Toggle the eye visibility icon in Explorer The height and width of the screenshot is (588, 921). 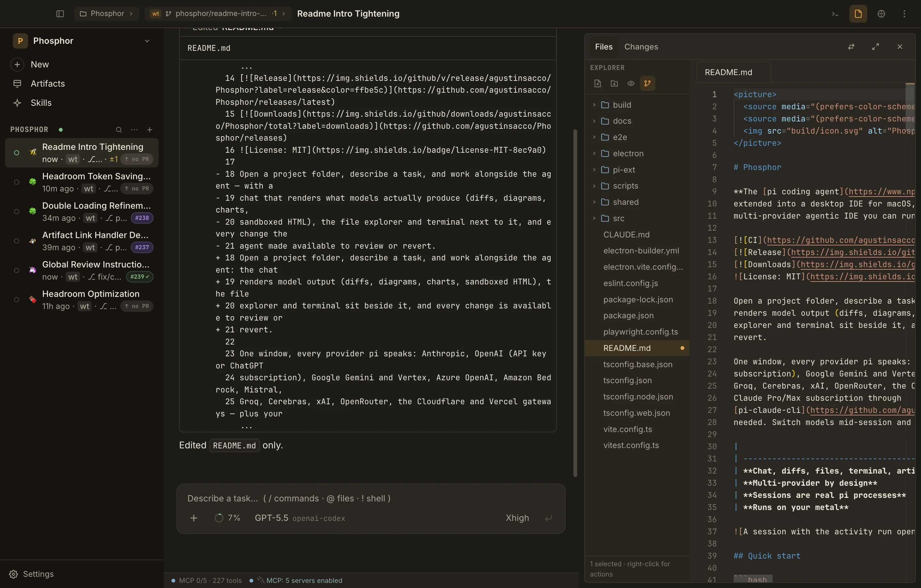click(631, 83)
